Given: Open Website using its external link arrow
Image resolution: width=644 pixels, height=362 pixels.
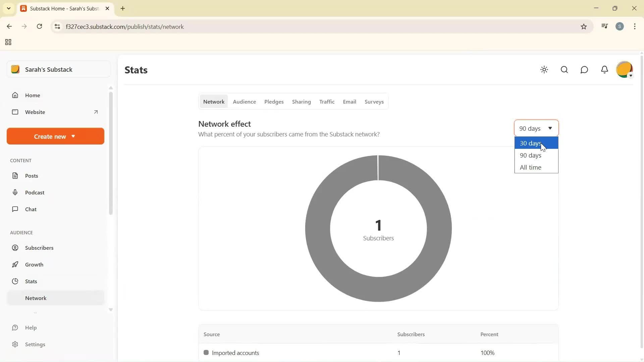Looking at the screenshot, I should 96,112.
